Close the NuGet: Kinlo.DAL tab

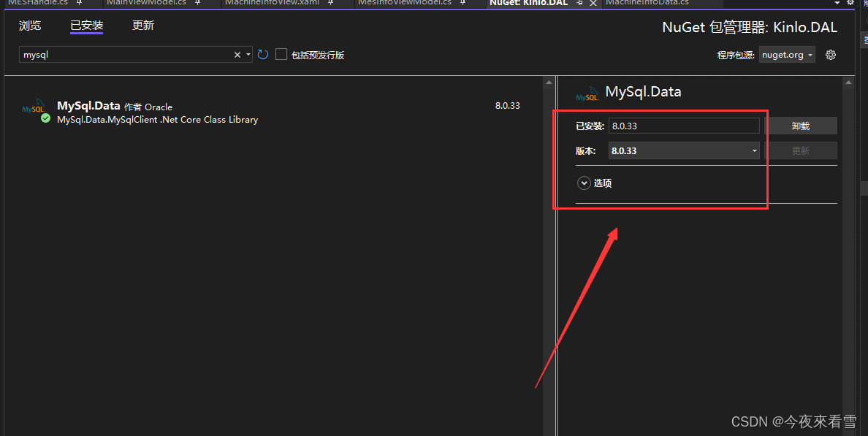[593, 4]
